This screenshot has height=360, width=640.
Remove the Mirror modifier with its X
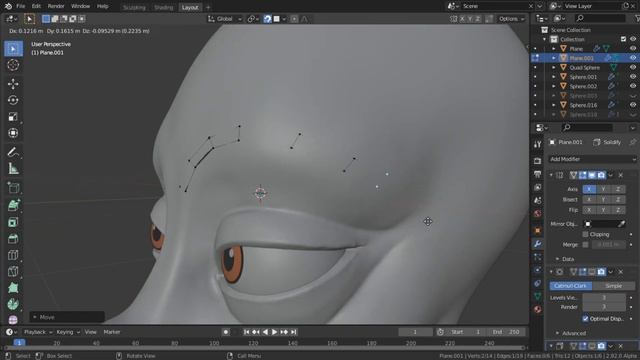pos(620,175)
